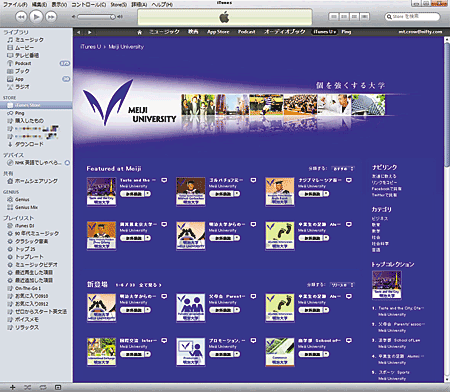The height and width of the screenshot is (392, 450).
Task: Click the 全て見る link in new arrivals
Action: (150, 285)
